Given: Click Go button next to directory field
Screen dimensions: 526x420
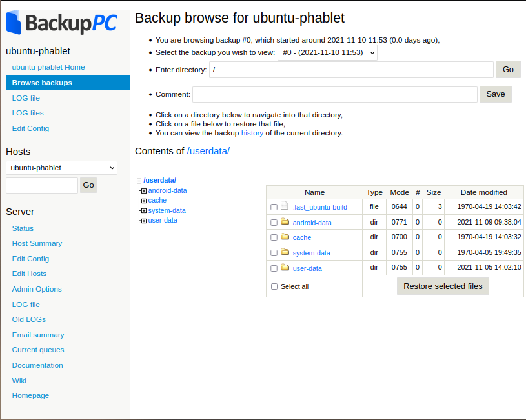Looking at the screenshot, I should click(508, 70).
